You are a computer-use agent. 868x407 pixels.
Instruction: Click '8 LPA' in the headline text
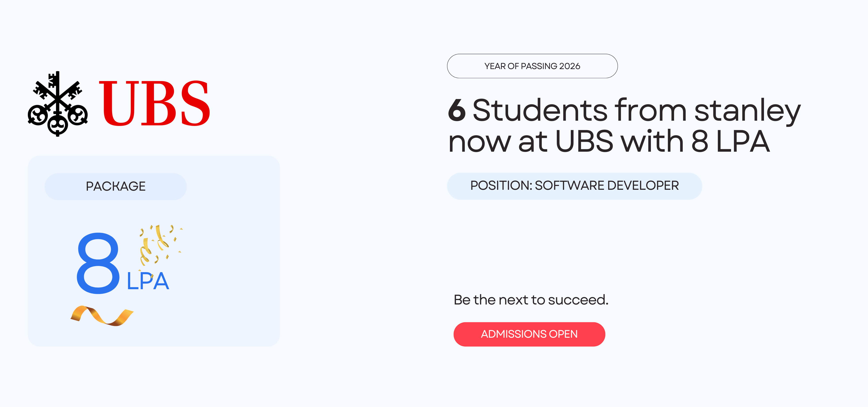click(x=730, y=141)
